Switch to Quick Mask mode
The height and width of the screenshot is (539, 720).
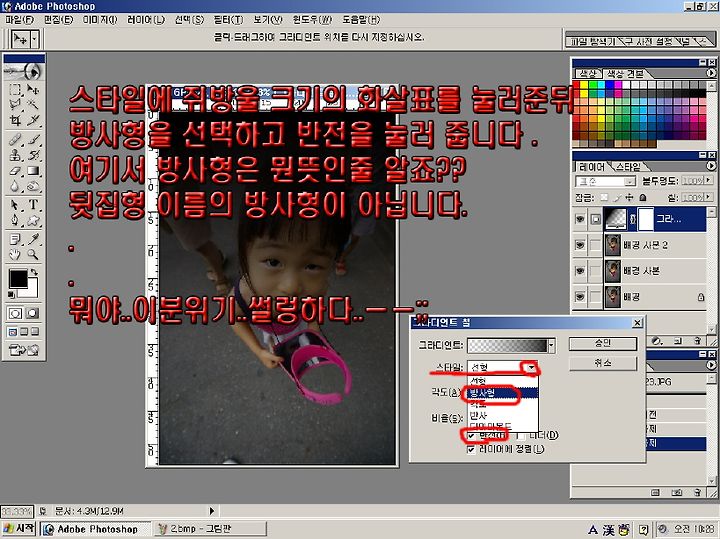tap(32, 313)
